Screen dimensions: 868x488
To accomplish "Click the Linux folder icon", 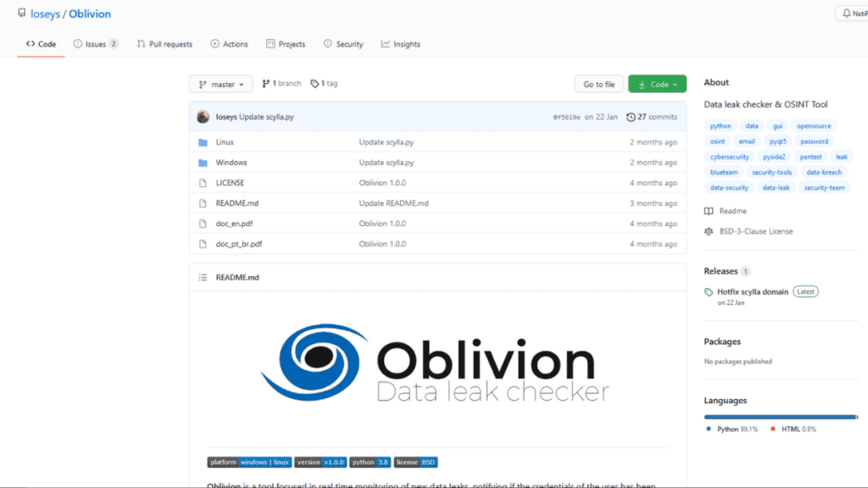I will click(x=203, y=142).
